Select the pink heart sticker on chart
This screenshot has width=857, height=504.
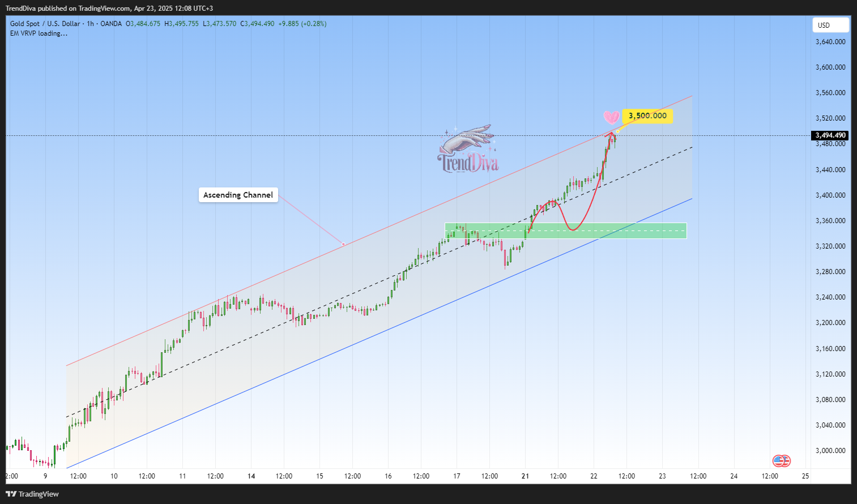[x=611, y=117]
